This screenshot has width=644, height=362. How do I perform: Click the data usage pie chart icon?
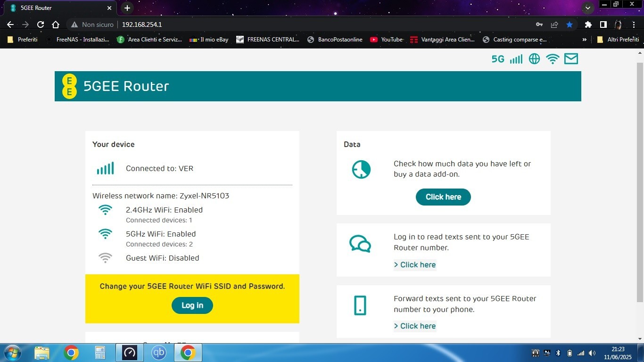tap(361, 169)
